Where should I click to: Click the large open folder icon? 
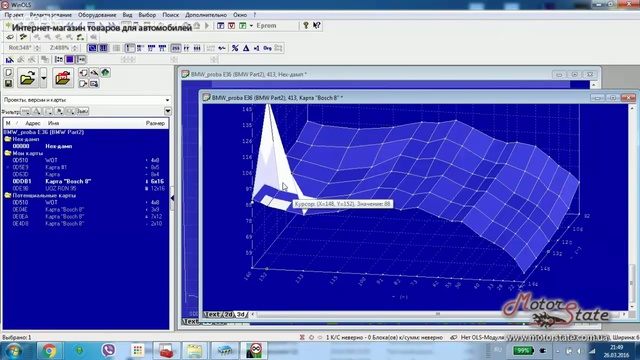(28, 78)
